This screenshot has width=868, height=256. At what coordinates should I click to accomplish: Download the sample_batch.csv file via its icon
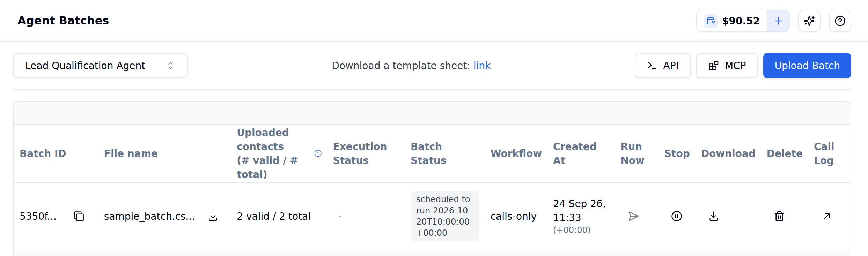[213, 216]
